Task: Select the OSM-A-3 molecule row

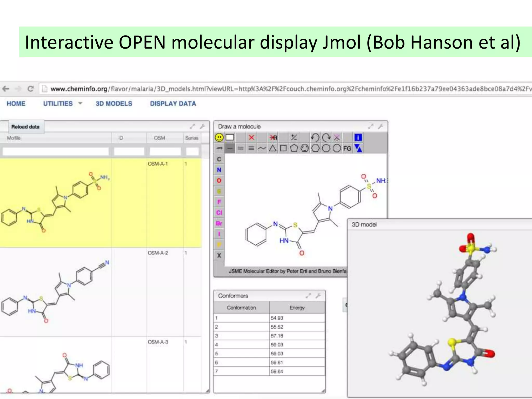Action: tap(101, 364)
